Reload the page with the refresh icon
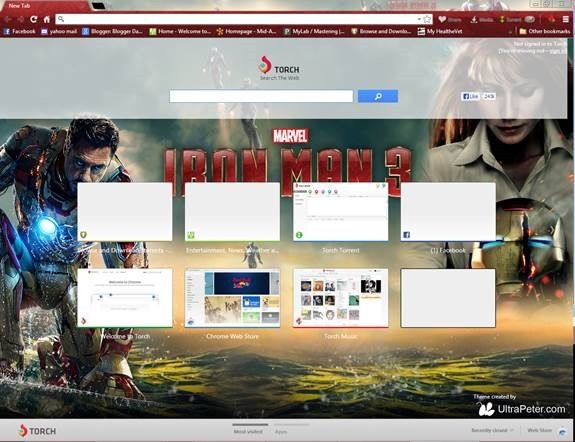Viewport: 575px width, 442px height. (x=34, y=19)
